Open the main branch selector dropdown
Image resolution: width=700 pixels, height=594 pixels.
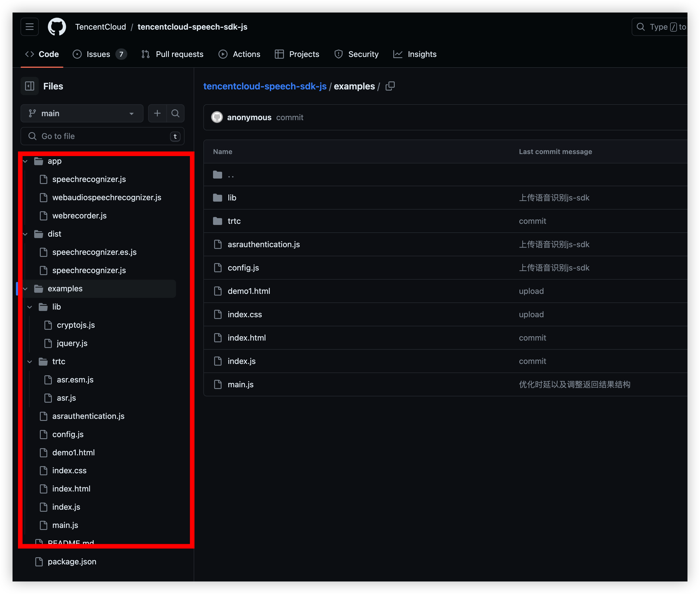pos(82,114)
